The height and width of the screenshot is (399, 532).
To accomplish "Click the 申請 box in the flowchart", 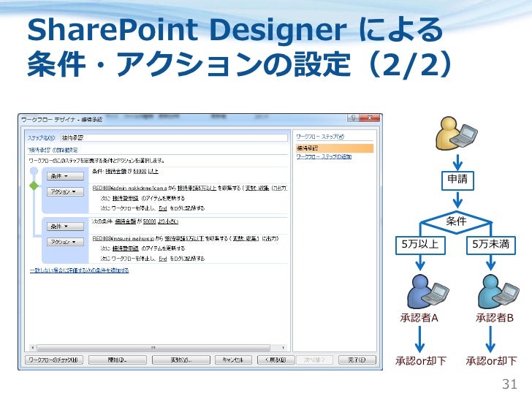I will [457, 180].
